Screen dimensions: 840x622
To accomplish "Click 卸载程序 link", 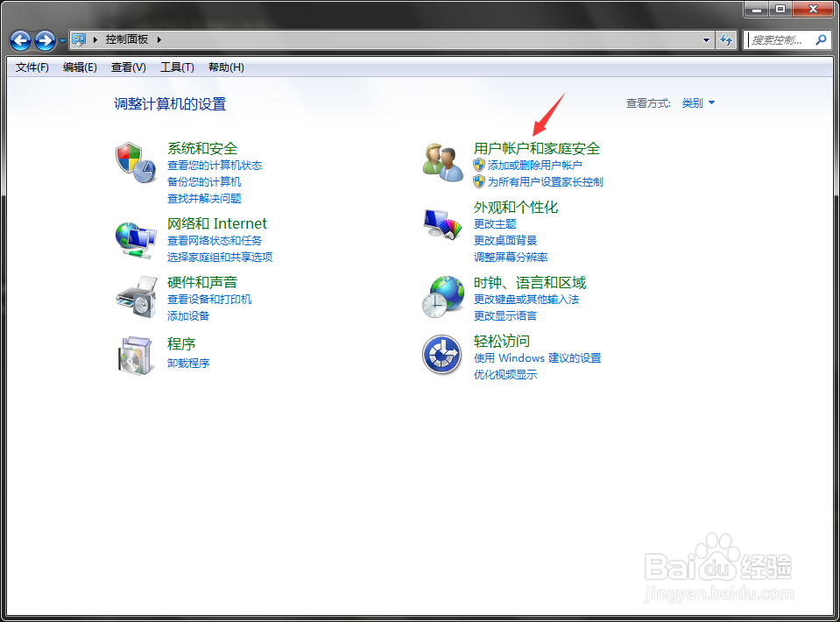I will tap(188, 364).
